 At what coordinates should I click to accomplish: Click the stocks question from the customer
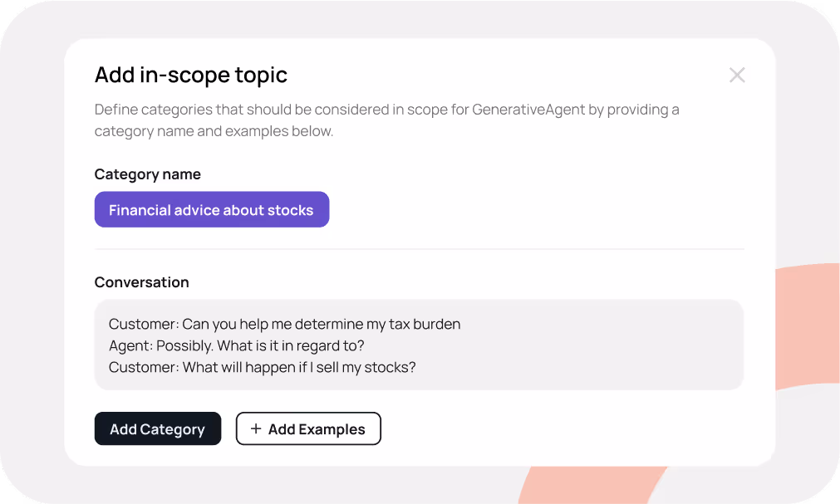262,367
